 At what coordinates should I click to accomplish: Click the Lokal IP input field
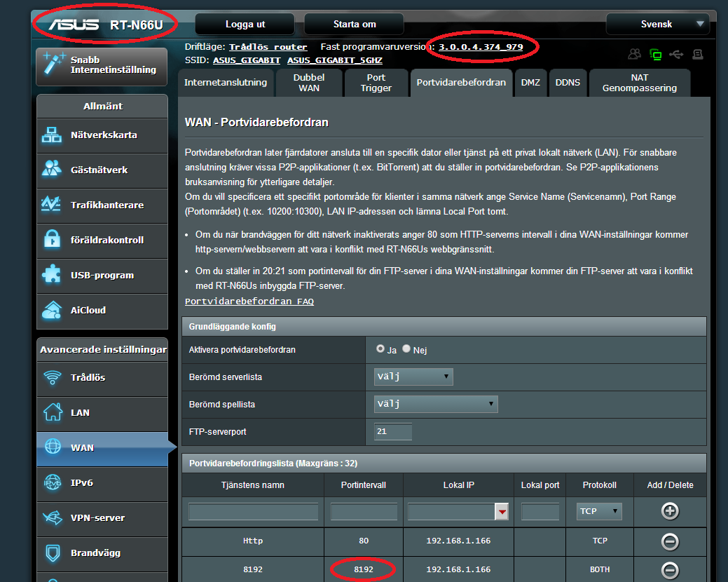(x=452, y=511)
